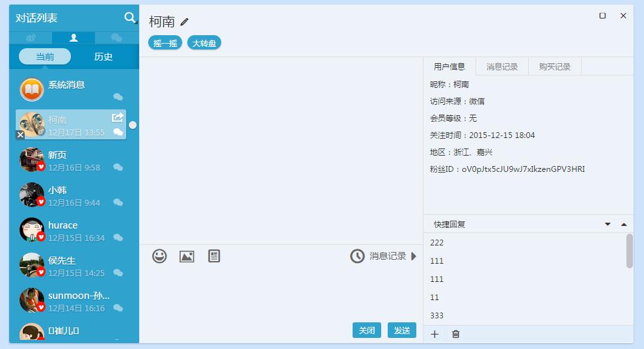
Task: Click the 大转盘 button
Action: (204, 43)
